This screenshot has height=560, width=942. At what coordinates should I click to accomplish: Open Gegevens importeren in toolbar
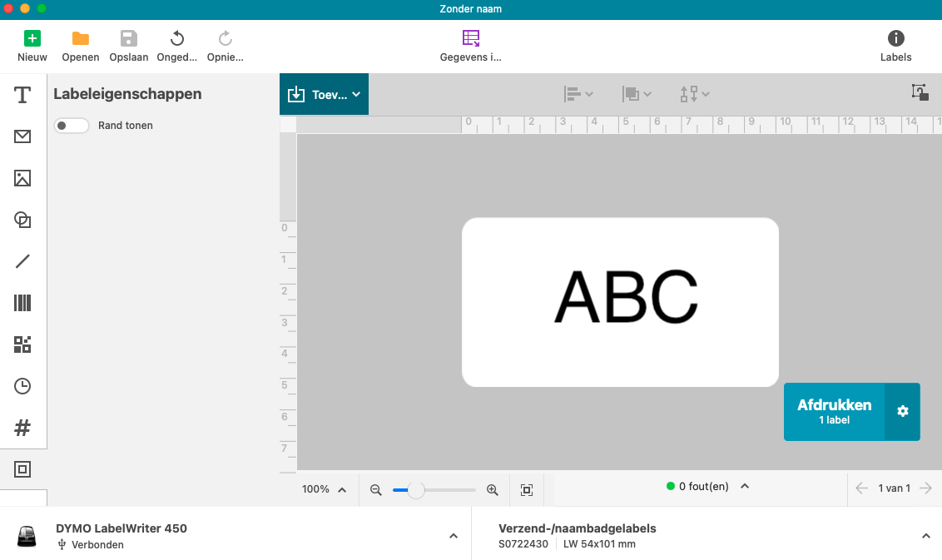[471, 46]
